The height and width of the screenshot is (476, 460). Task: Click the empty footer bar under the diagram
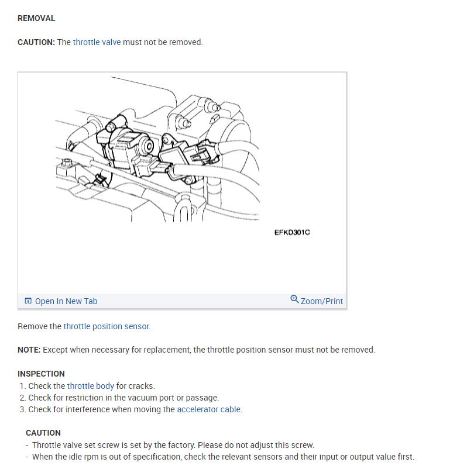[x=194, y=301]
